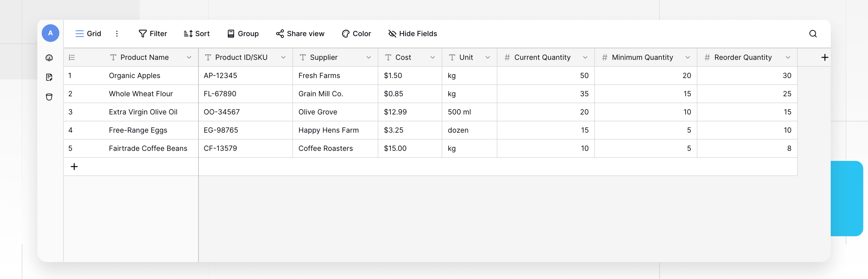Screen dimensions: 868x279
Task: Add a new row below Fairtrade Coffee Beans
Action: coord(74,166)
